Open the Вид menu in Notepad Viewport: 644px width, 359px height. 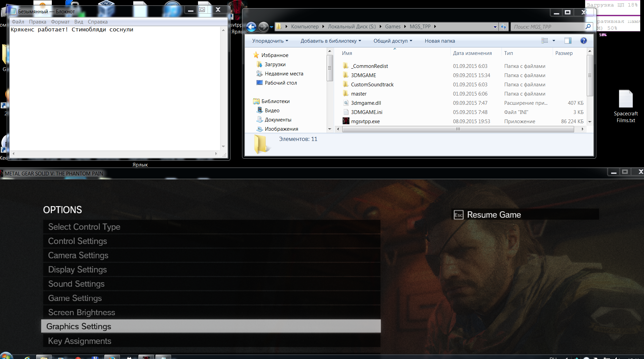tap(79, 21)
